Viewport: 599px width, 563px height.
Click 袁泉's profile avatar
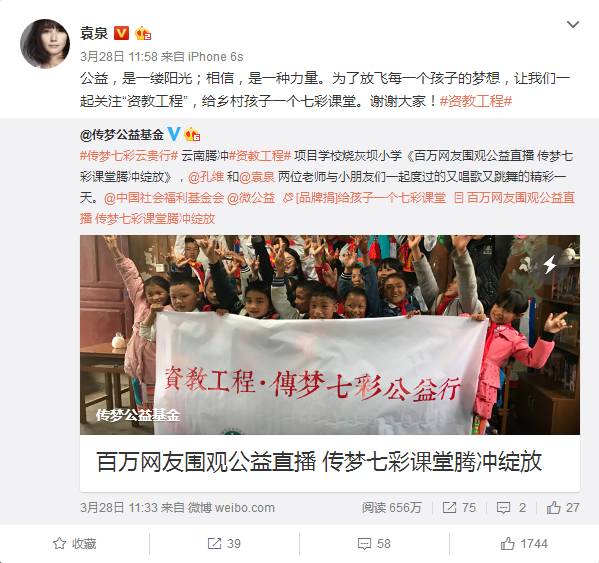tap(45, 44)
